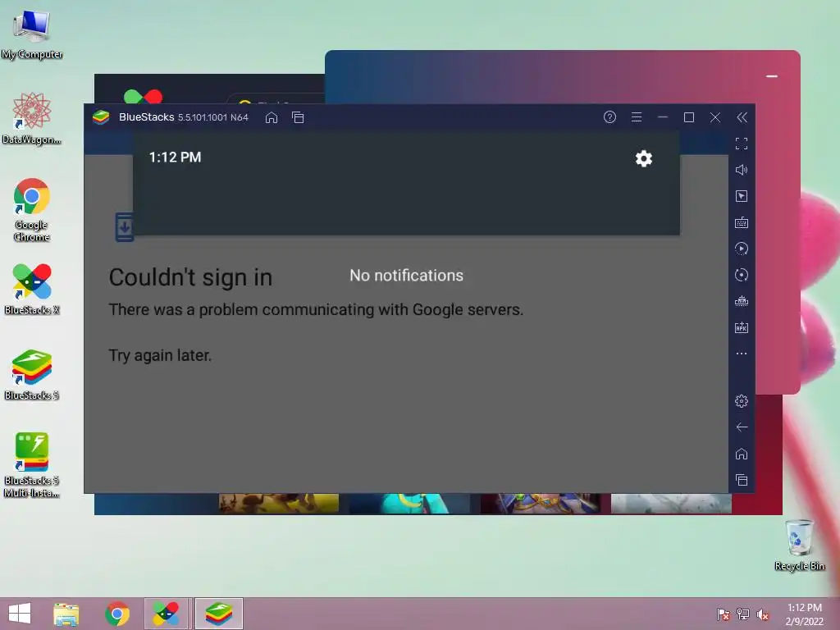Open the game controls keyboard icon
840x630 pixels.
click(742, 222)
